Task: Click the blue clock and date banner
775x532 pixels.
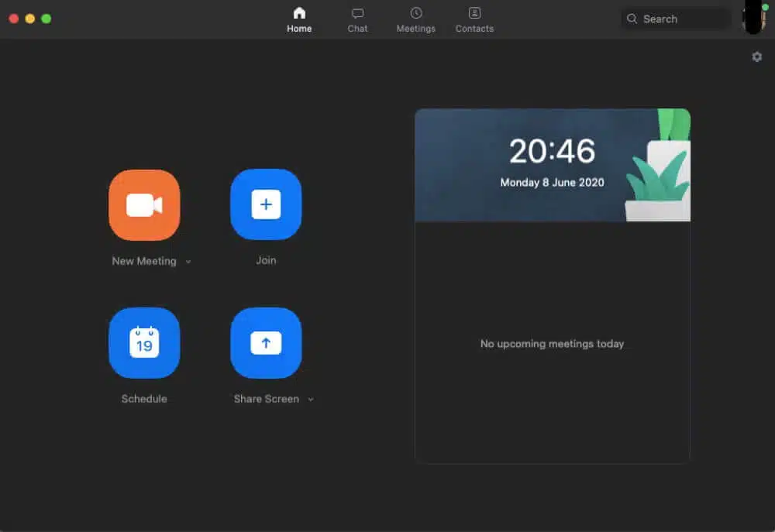Action: tap(552, 164)
